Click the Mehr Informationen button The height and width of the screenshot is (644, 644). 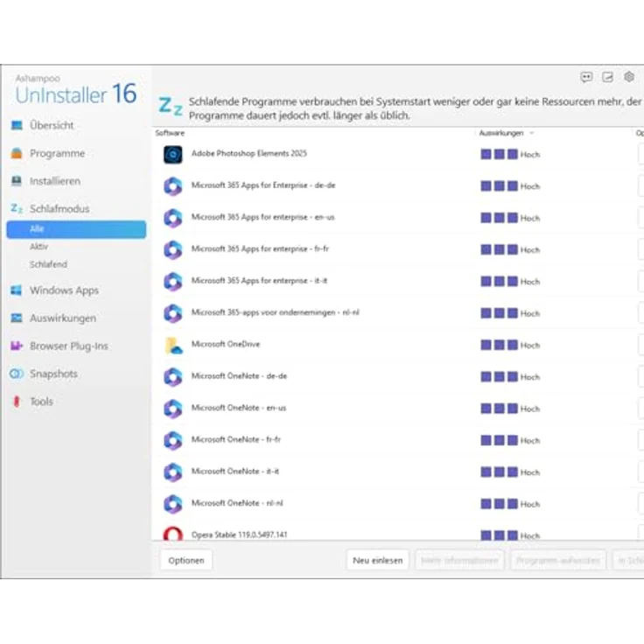click(459, 560)
